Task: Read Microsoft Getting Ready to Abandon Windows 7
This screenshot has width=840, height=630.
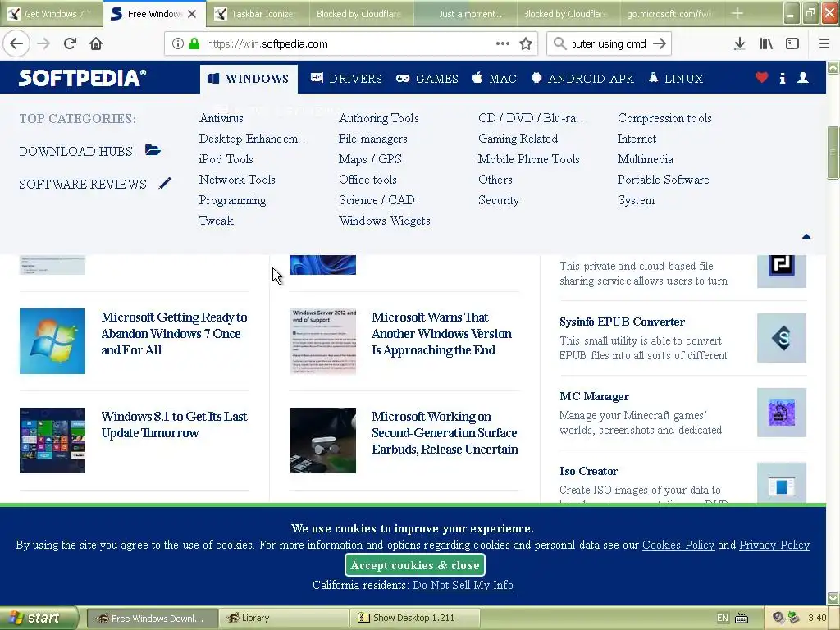Action: coord(174,333)
